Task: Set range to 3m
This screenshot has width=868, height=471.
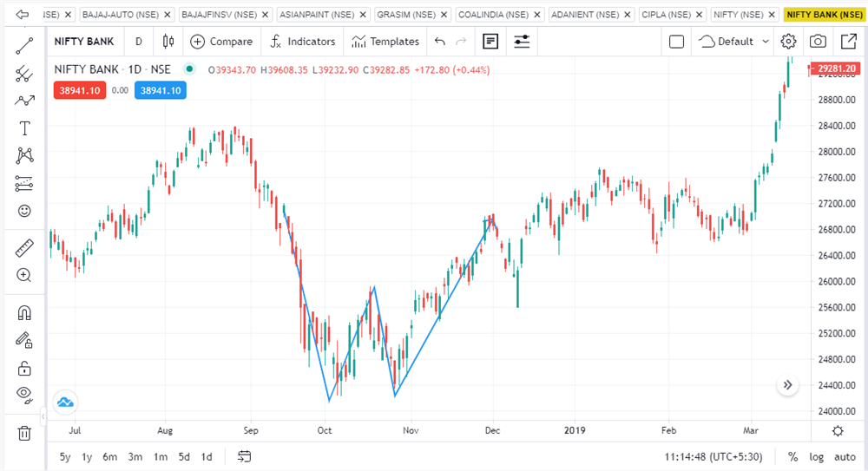Action: point(135,457)
